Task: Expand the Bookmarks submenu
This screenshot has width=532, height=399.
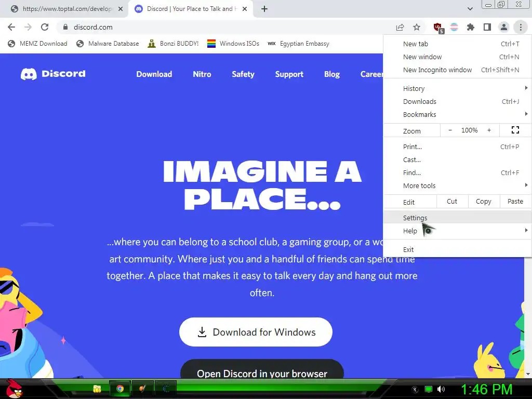Action: tap(457, 115)
